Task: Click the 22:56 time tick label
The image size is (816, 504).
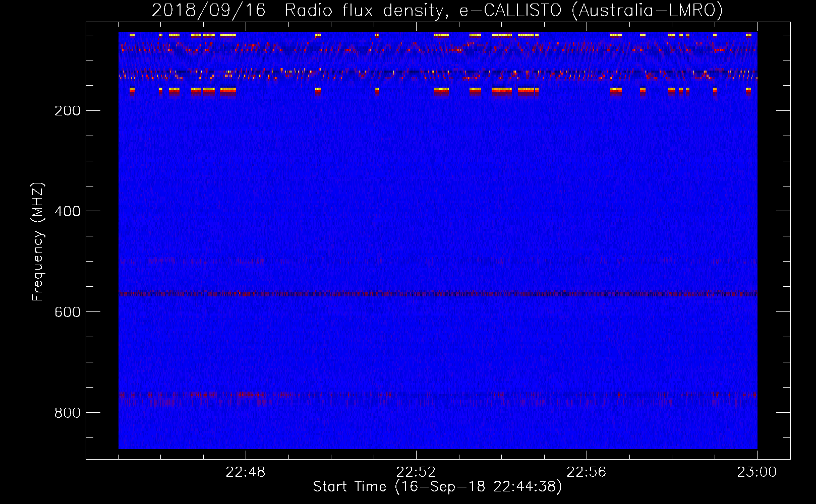Action: coord(587,472)
